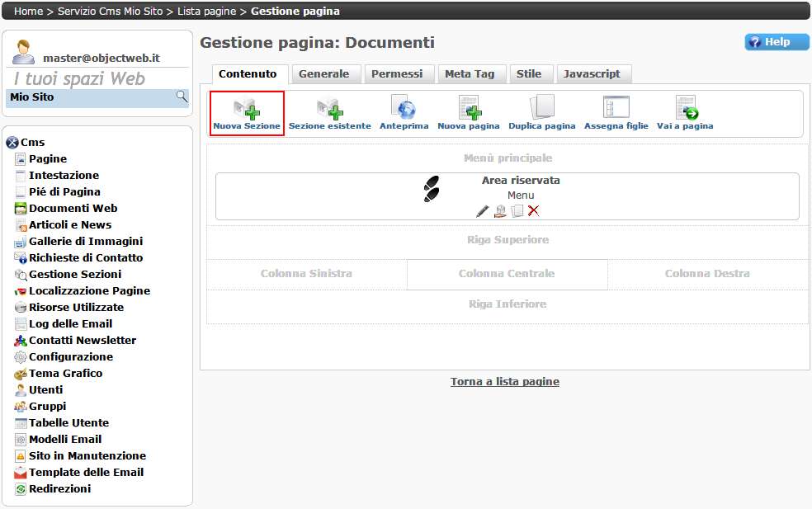The height and width of the screenshot is (509, 812).
Task: Delete Area riservata section with red X
Action: [534, 211]
